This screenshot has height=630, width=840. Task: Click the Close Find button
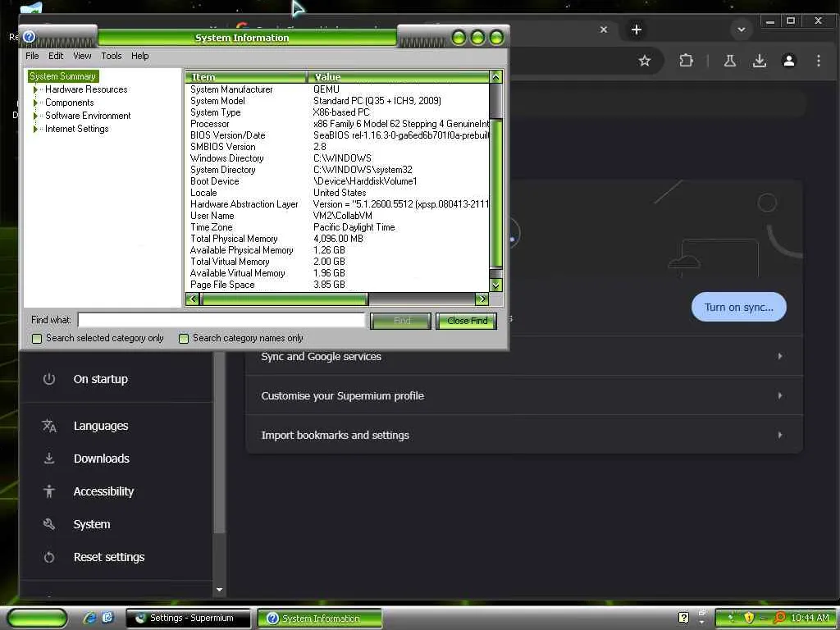[x=467, y=321]
